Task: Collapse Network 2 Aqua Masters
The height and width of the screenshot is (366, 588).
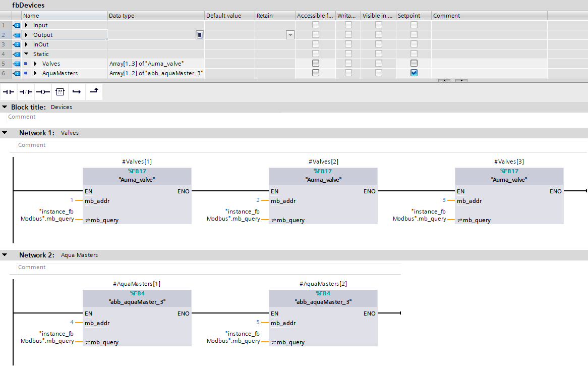Action: click(x=5, y=255)
